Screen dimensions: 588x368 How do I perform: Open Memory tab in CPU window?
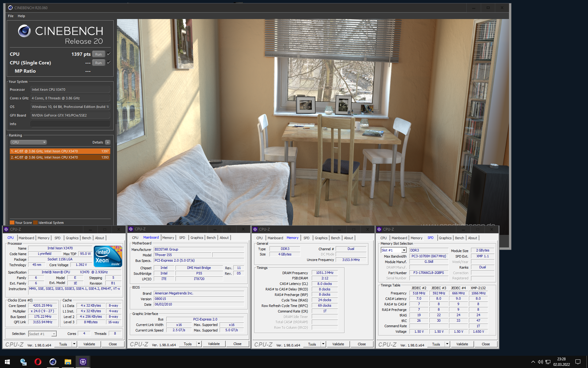pos(43,238)
